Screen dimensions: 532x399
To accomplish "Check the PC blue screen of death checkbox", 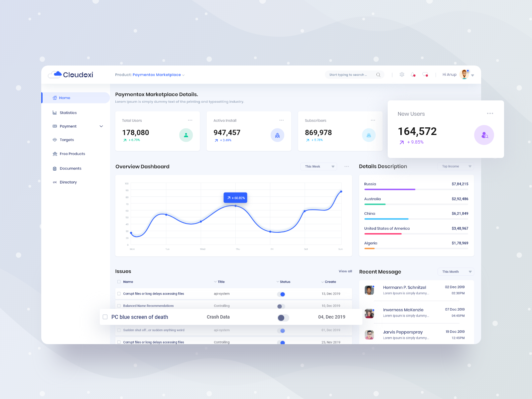I will [x=105, y=317].
